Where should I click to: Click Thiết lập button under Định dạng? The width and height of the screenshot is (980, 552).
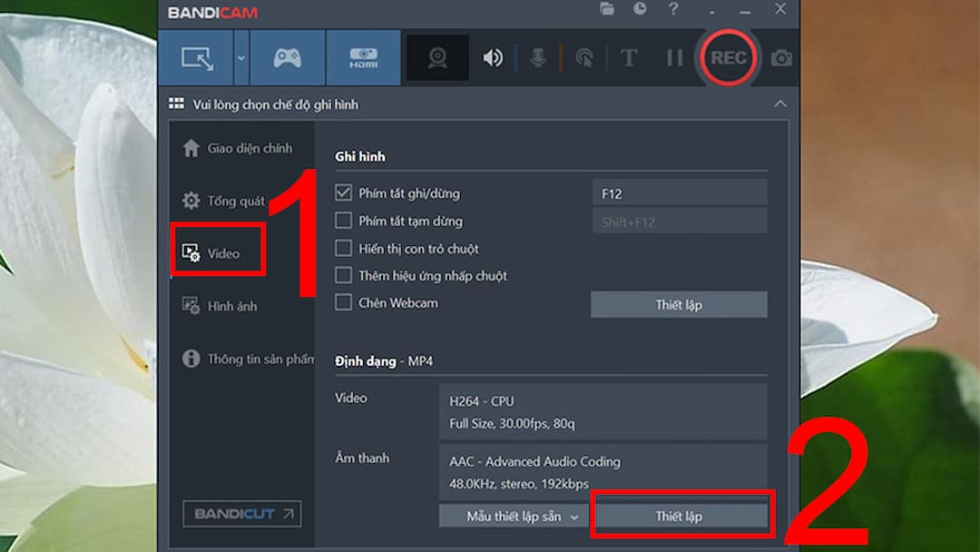680,517
